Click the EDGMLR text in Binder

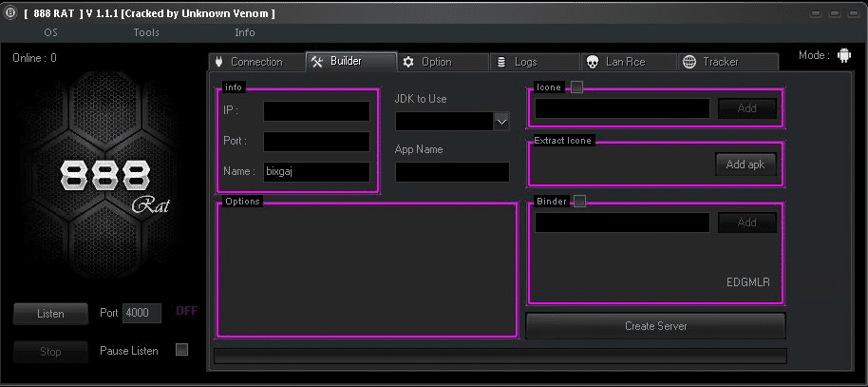748,282
